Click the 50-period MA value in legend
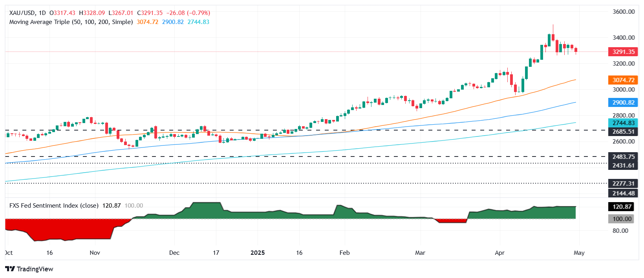The height and width of the screenshot is (278, 644). (x=147, y=22)
